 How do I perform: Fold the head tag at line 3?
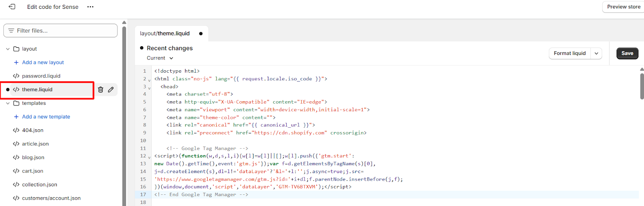149,88
